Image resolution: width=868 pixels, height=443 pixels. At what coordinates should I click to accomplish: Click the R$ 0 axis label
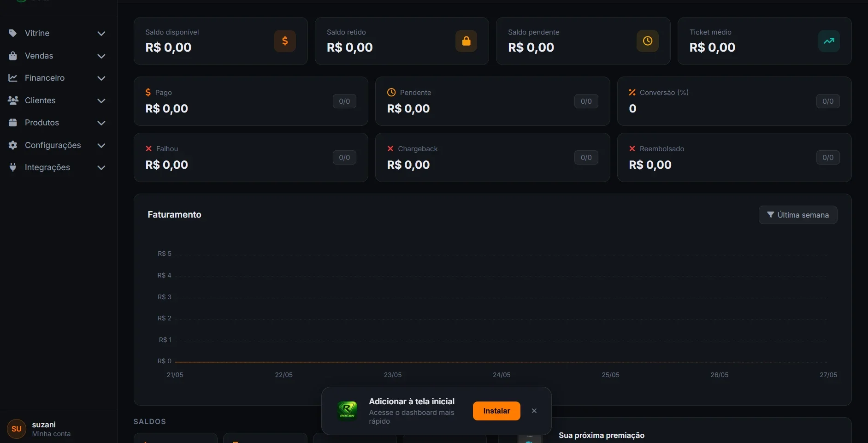click(x=165, y=361)
